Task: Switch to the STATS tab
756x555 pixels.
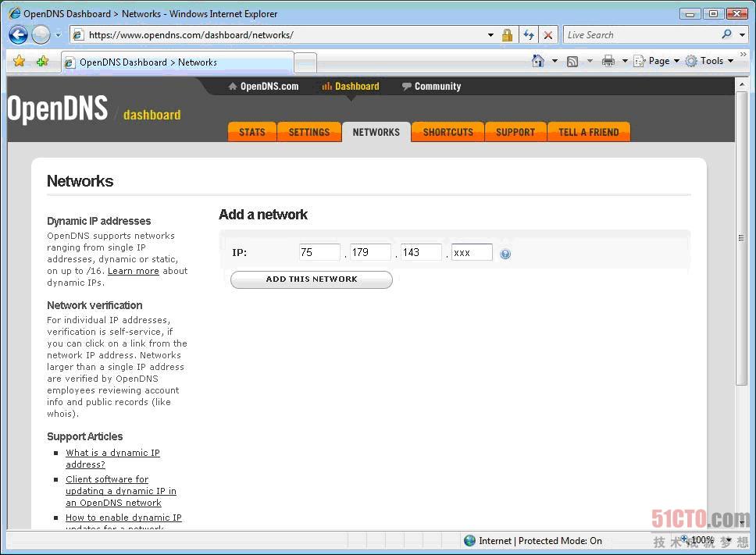Action: [252, 132]
